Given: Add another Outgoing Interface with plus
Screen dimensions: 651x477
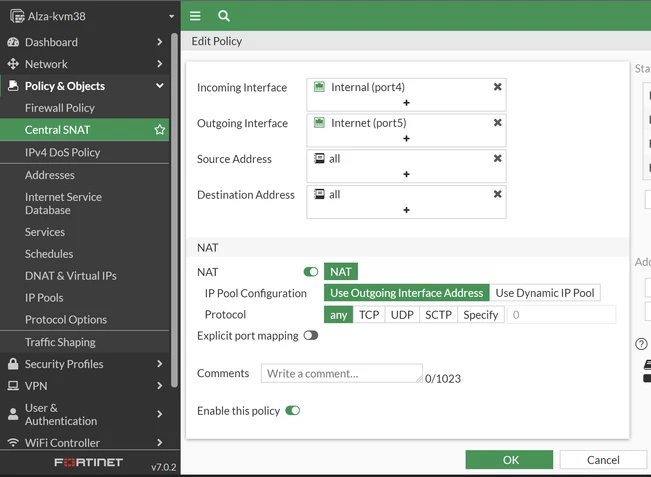Looking at the screenshot, I should 406,138.
